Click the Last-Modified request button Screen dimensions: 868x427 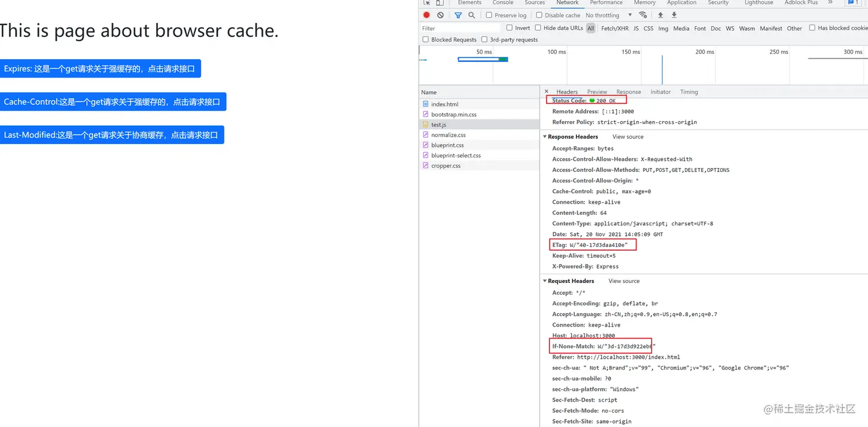(112, 135)
